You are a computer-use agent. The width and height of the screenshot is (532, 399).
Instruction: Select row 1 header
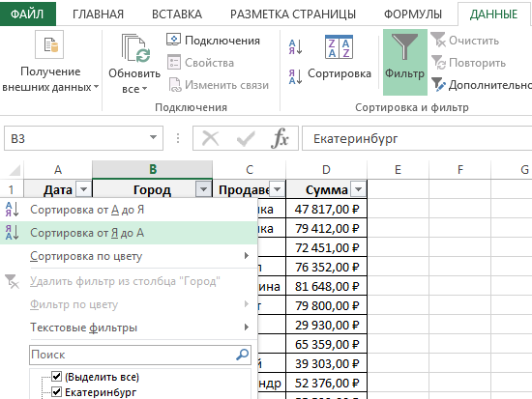(12, 189)
